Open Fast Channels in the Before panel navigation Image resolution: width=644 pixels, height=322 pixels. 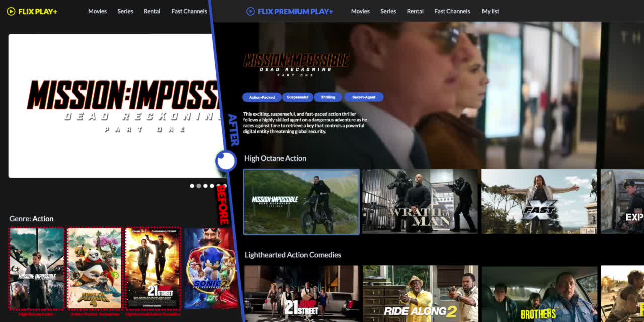(x=189, y=11)
